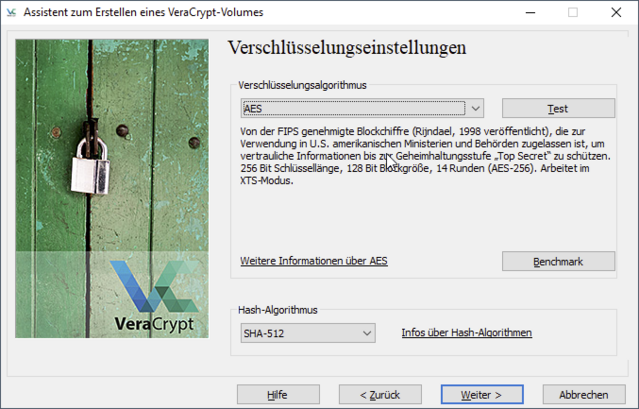Close the wizard with the X button

click(x=617, y=13)
